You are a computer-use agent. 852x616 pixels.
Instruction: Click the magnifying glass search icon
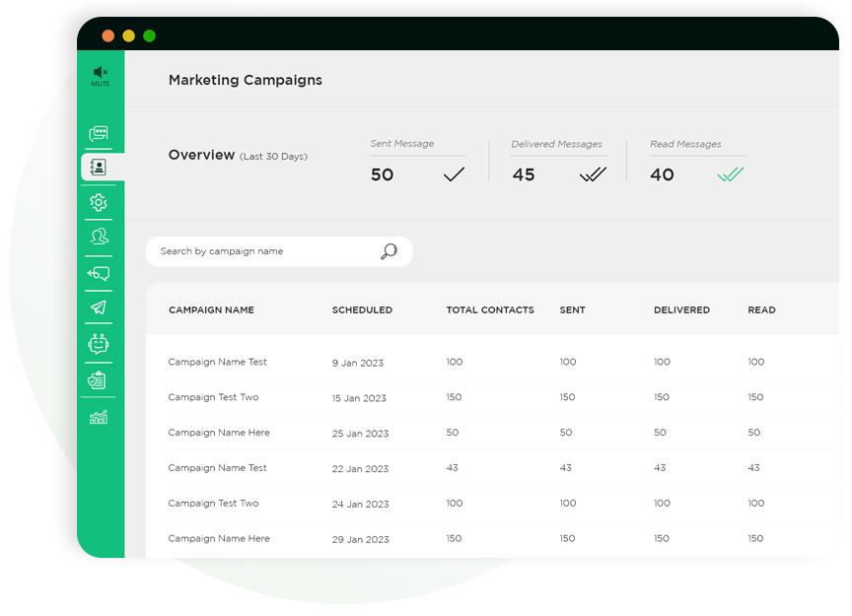(390, 251)
